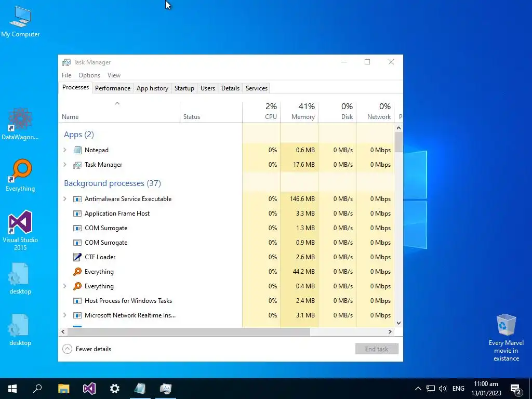Open File Explorer from the taskbar
Screen dimensions: 532x399
click(63, 389)
